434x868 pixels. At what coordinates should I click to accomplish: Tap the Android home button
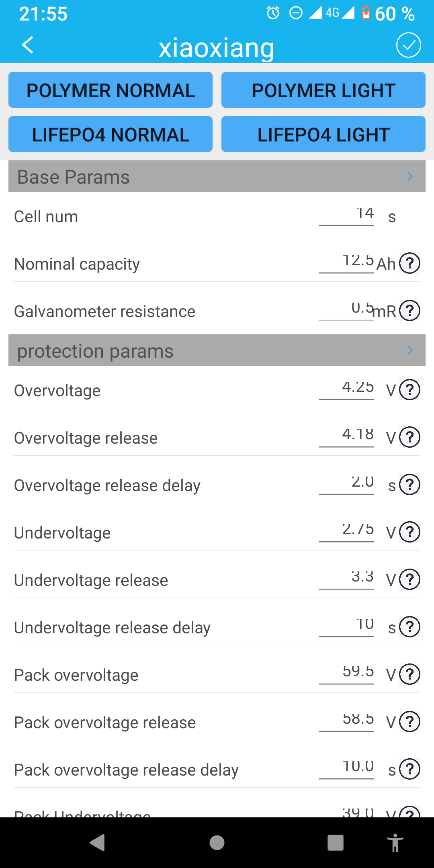pyautogui.click(x=217, y=843)
